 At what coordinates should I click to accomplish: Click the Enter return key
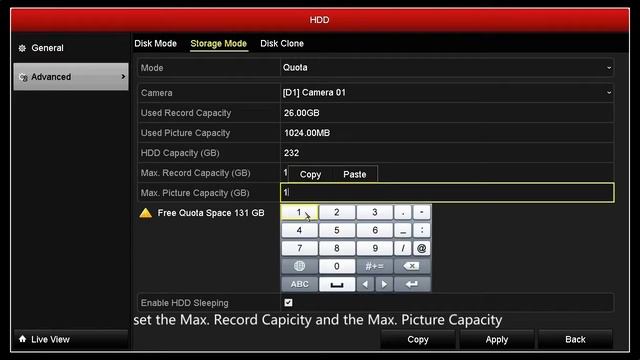[412, 284]
